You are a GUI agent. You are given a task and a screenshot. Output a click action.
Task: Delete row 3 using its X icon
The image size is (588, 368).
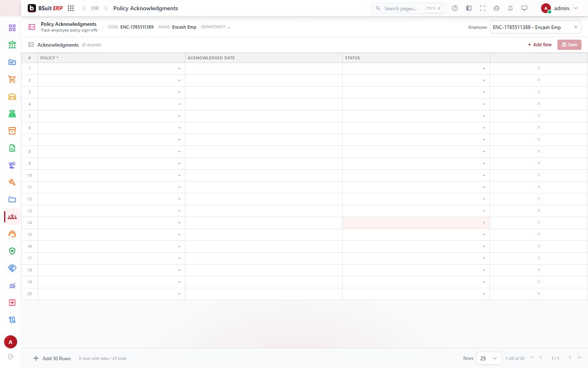point(539,92)
